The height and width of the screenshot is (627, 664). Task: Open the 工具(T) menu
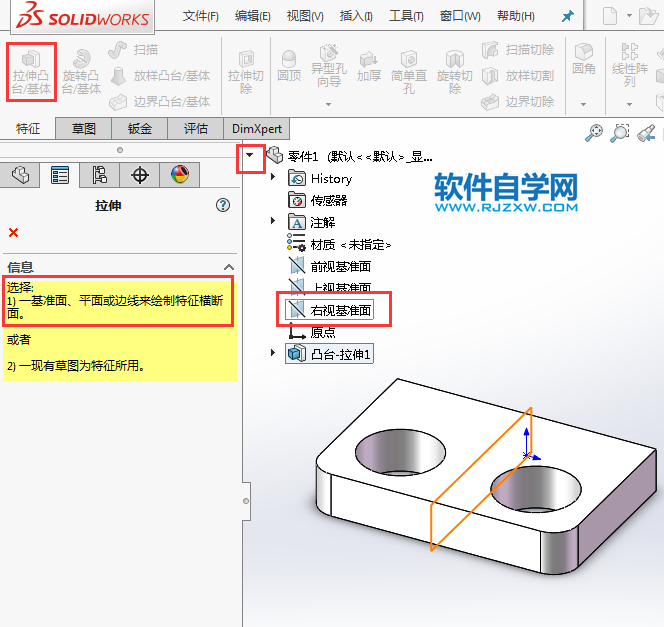click(x=407, y=17)
